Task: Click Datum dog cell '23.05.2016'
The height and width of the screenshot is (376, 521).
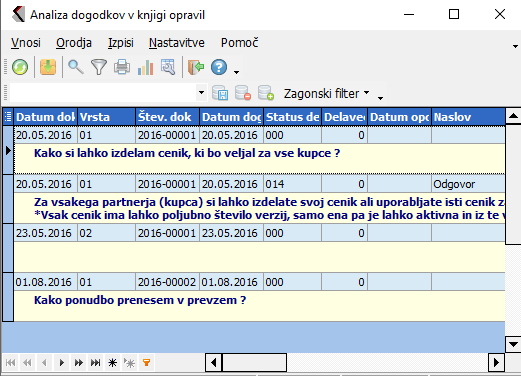Action: (x=232, y=233)
